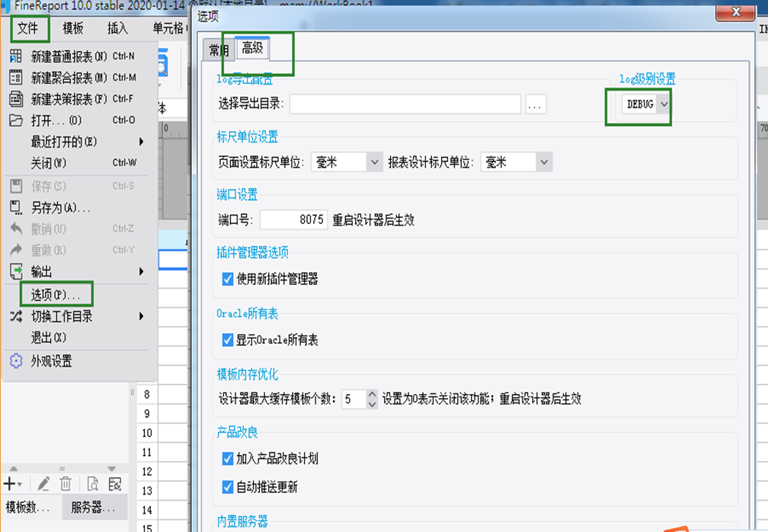
Task: Click the 新建决策报表 icon
Action: 16,99
